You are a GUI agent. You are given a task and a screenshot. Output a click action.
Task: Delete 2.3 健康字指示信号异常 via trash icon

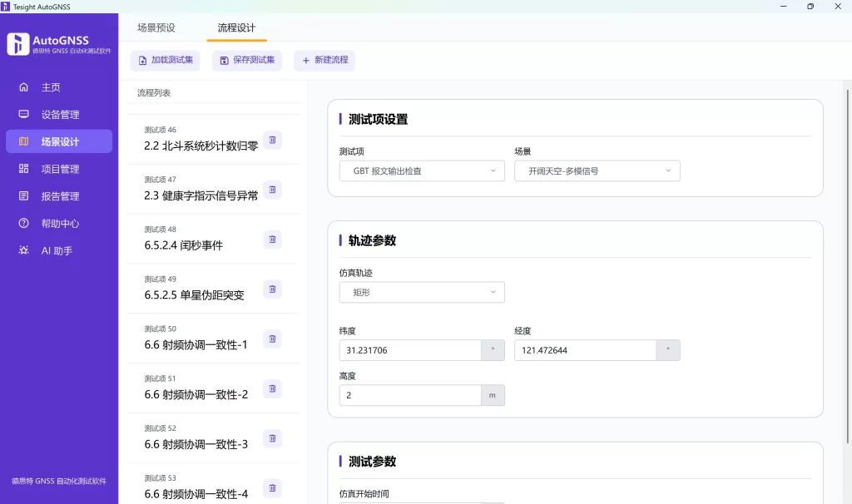coord(272,190)
